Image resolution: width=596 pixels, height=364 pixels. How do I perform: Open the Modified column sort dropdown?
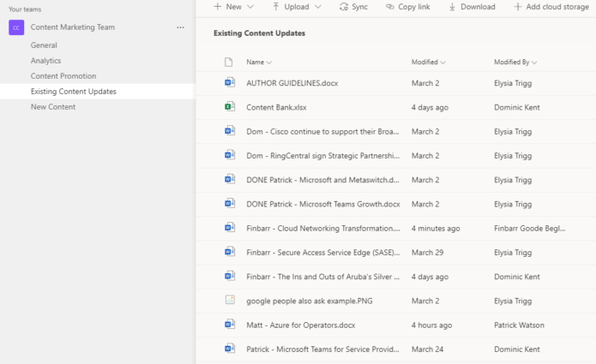click(429, 63)
